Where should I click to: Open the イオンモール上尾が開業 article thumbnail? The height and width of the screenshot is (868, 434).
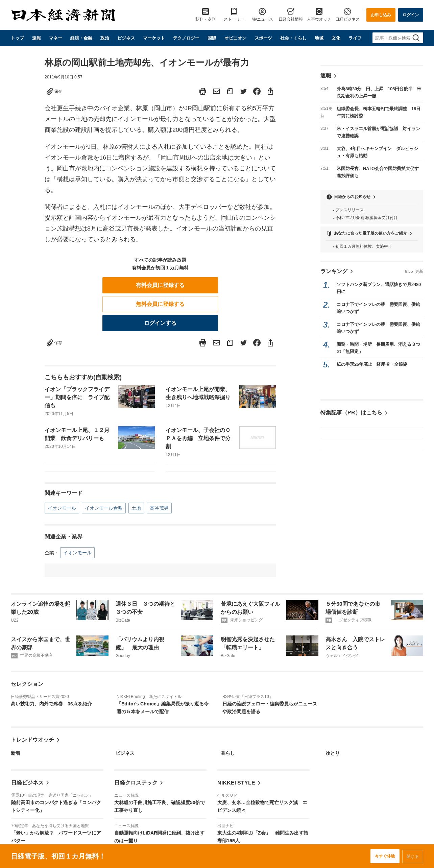(258, 396)
